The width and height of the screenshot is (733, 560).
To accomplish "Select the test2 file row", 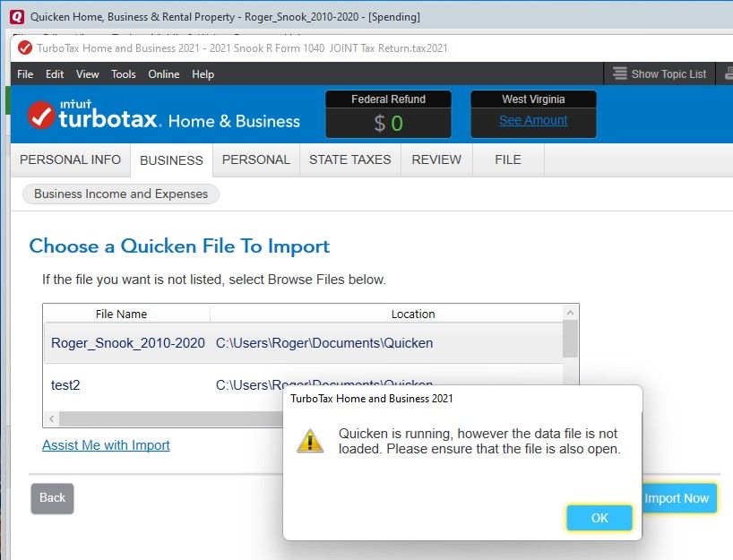I will [x=304, y=385].
